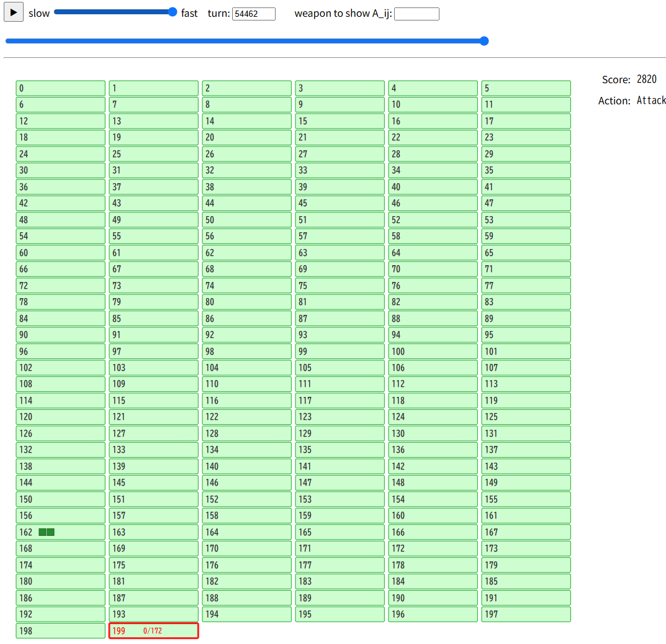Click cell 198
This screenshot has height=644, width=666.
[x=61, y=631]
